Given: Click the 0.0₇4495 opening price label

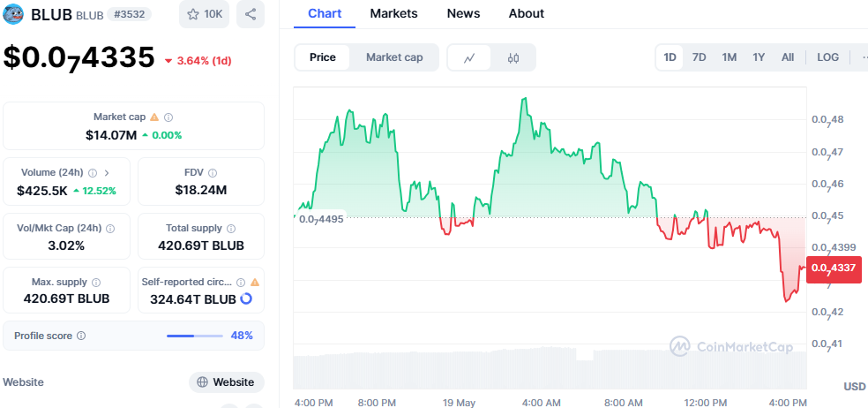Looking at the screenshot, I should (321, 218).
